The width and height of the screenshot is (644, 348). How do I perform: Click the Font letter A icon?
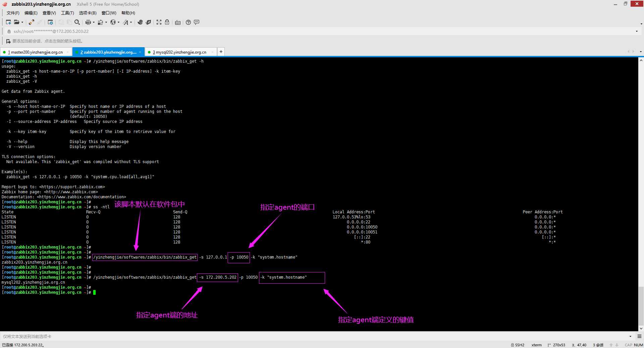pyautogui.click(x=125, y=22)
